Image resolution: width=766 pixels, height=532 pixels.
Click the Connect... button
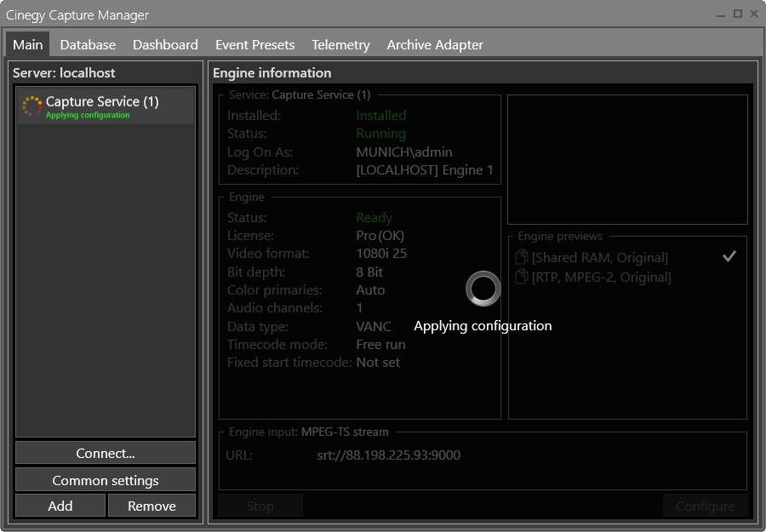pos(105,453)
